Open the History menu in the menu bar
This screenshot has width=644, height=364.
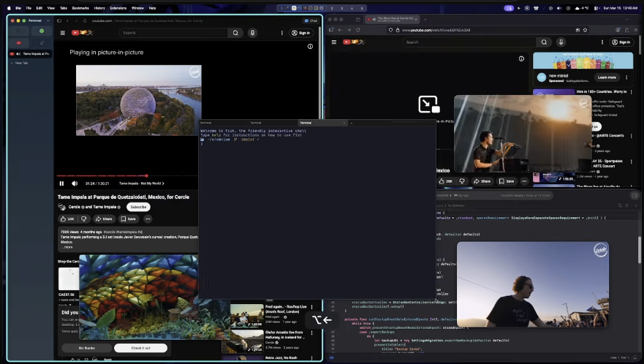99,8
